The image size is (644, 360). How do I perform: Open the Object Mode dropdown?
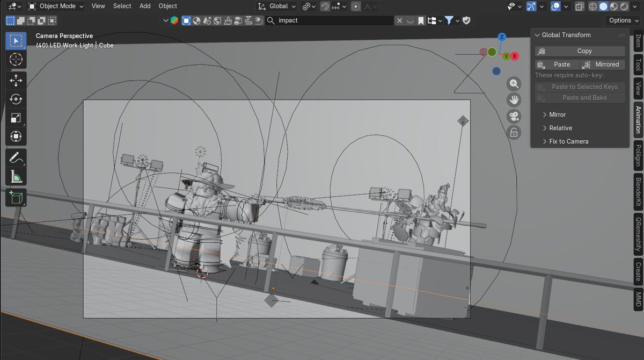(56, 6)
